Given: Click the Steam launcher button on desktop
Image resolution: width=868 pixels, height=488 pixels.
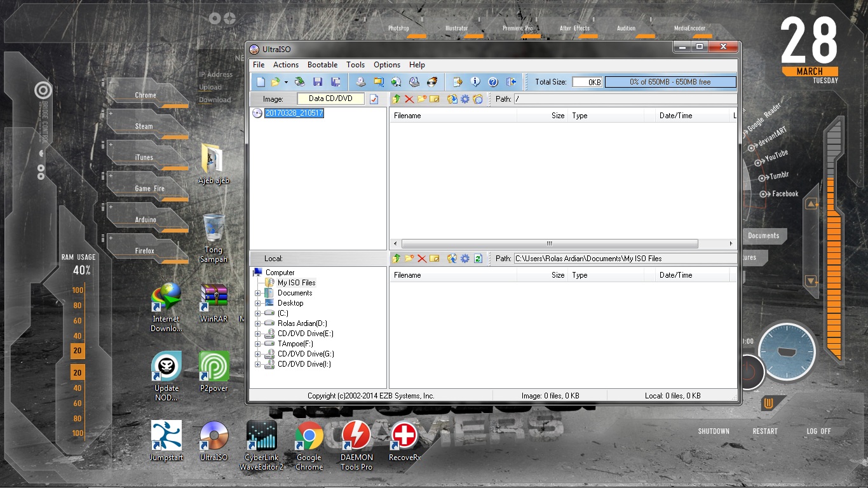Looking at the screenshot, I should pos(147,125).
